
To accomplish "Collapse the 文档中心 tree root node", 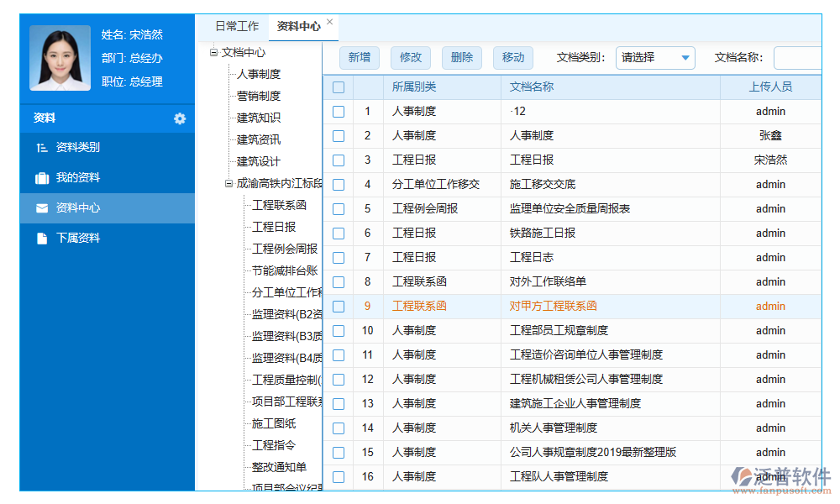I will (213, 53).
